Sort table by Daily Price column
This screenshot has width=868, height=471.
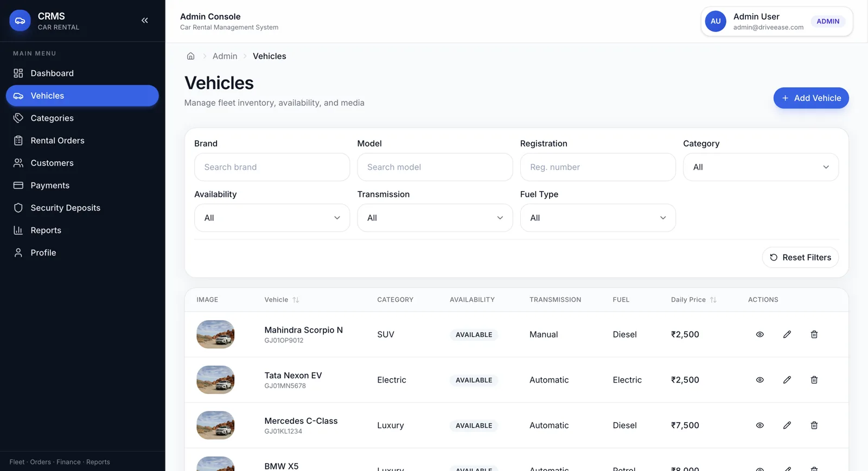[693, 300]
